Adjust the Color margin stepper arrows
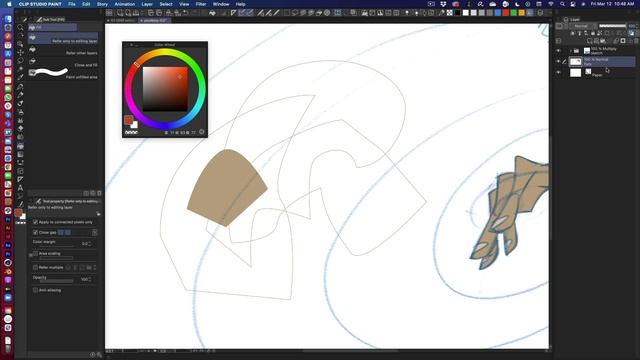640x360 pixels. [x=90, y=244]
